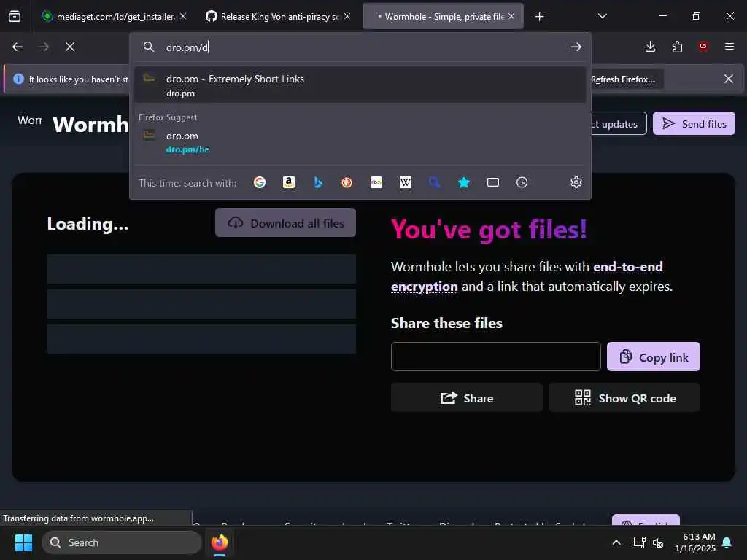
Task: Dismiss the Refresh Firefox notification bar
Action: [x=729, y=79]
